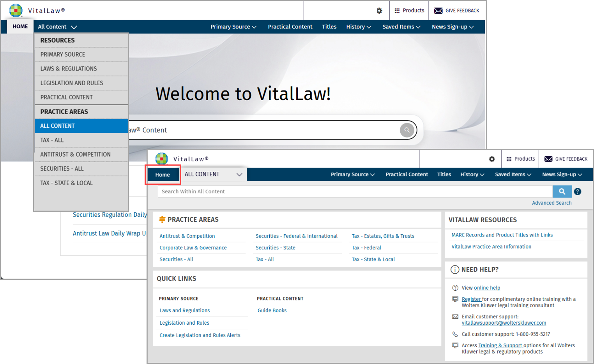The height and width of the screenshot is (364, 594).
Task: Open Corporate Law & Governance link
Action: 193,248
